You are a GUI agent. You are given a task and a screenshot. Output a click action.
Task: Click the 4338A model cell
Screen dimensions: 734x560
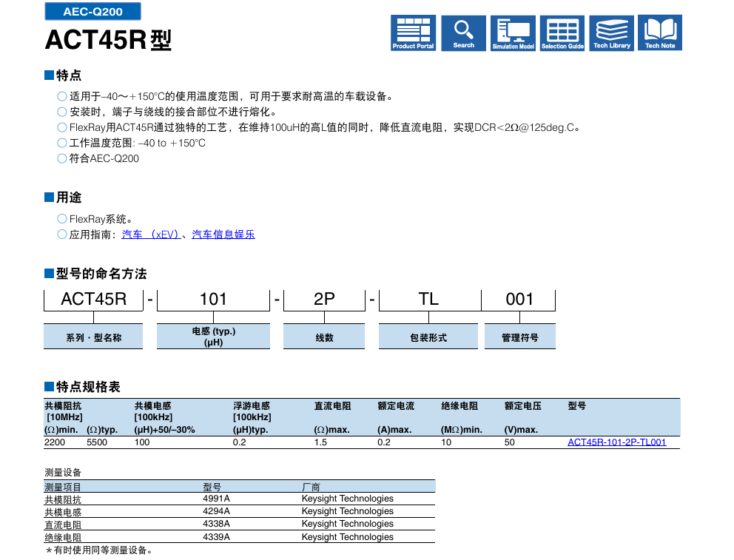click(216, 524)
